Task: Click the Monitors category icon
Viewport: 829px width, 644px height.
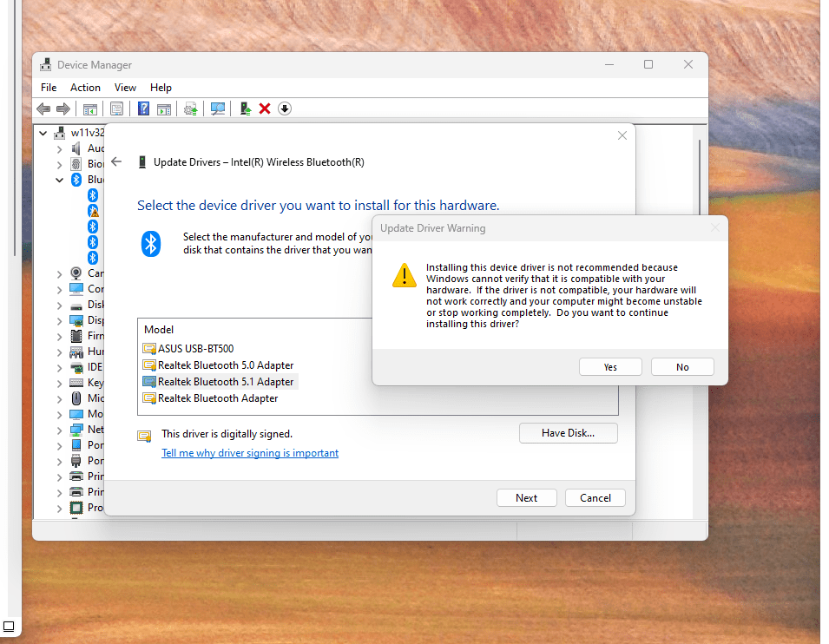Action: point(76,414)
